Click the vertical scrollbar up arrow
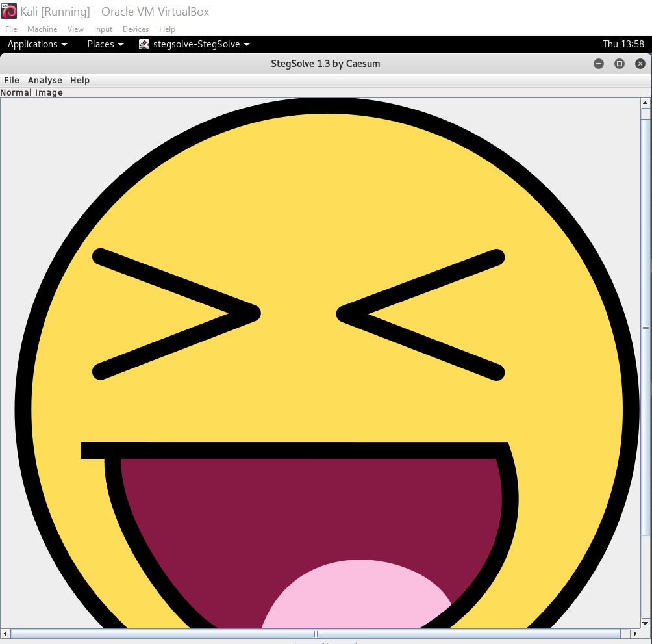Screen dimensions: 652x644 pos(646,103)
